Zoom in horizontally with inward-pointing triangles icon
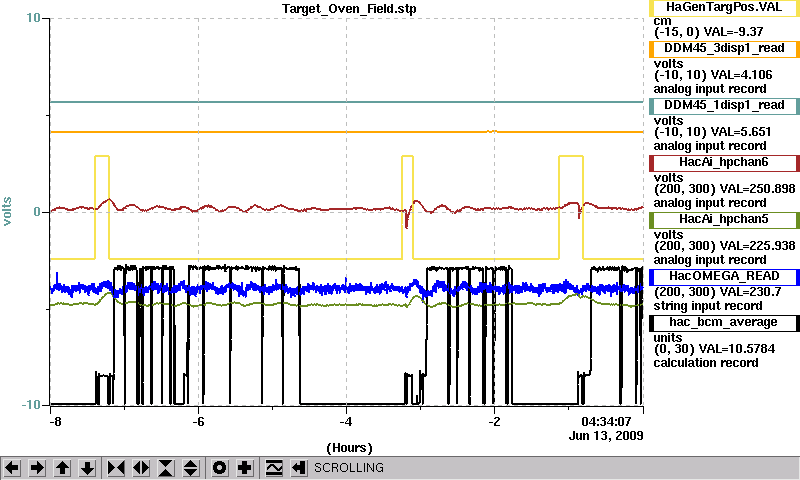Viewport: 800px width, 480px height. (116, 468)
